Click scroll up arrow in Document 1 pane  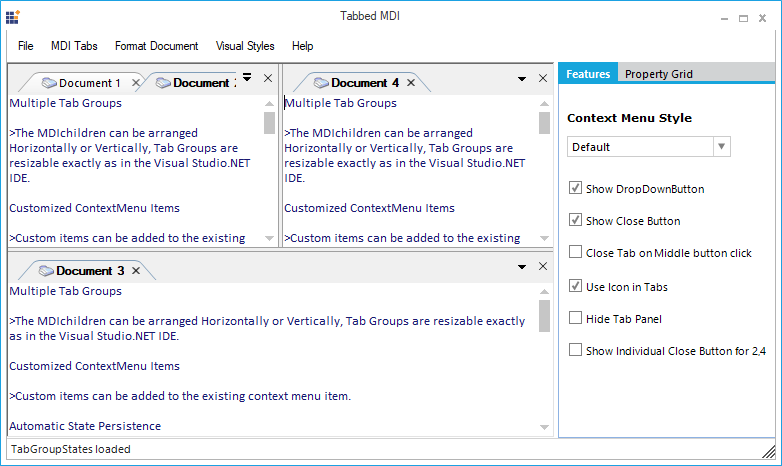[x=269, y=104]
